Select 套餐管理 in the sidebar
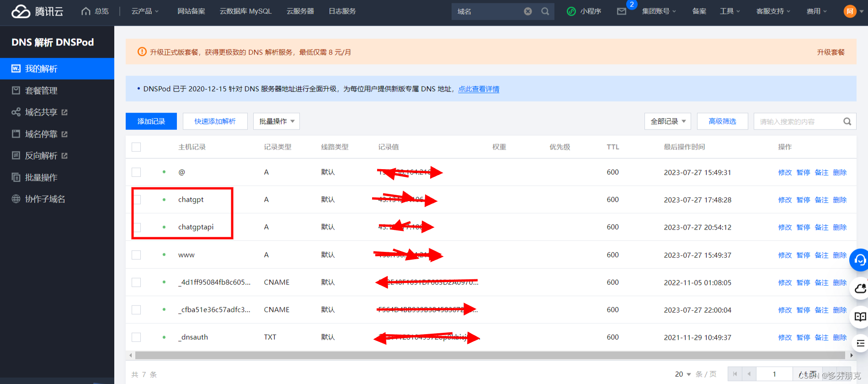The height and width of the screenshot is (384, 868). point(57,91)
